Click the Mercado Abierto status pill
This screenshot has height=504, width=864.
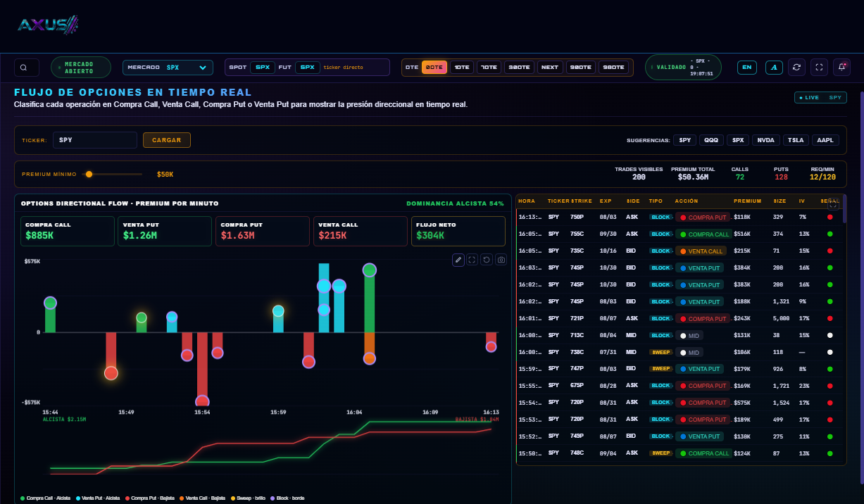(81, 68)
